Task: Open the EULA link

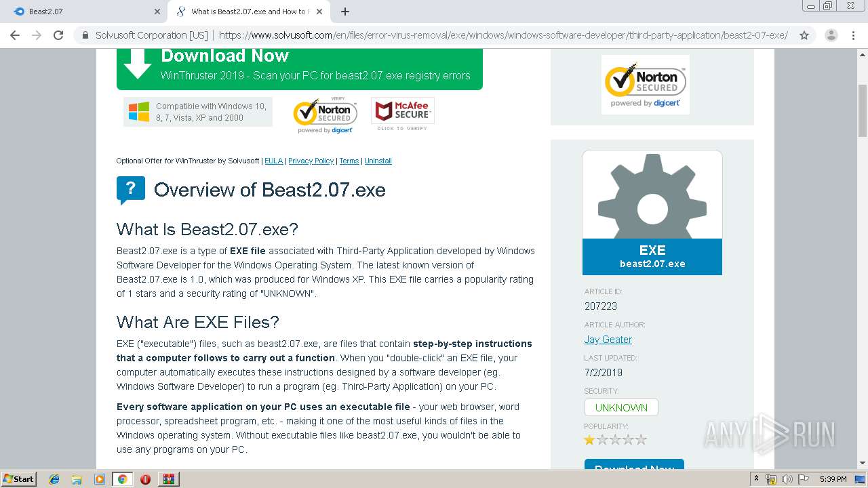Action: coord(273,161)
